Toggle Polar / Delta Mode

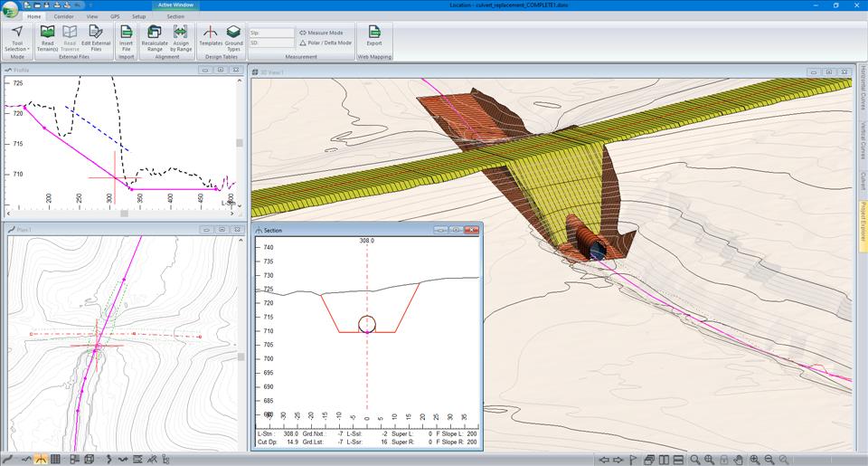point(325,43)
